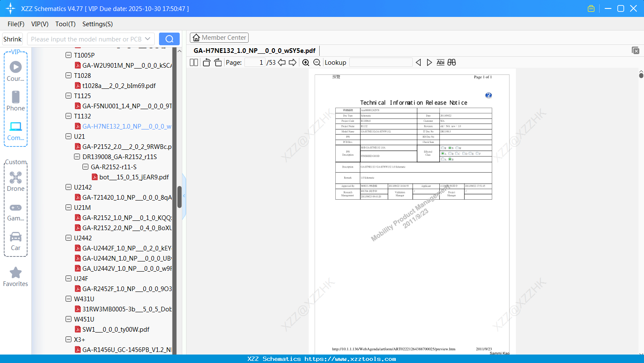The width and height of the screenshot is (644, 363).
Task: Zoom in on the PDF
Action: (x=306, y=63)
